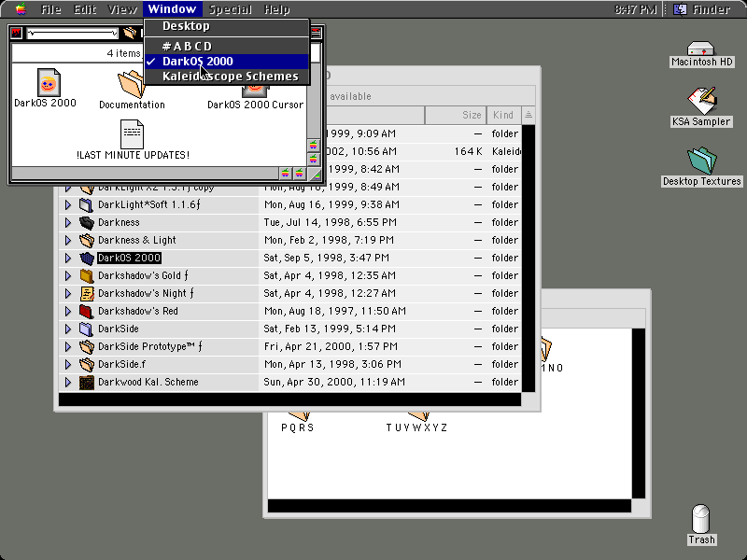Image resolution: width=747 pixels, height=560 pixels.
Task: Click the black Darkness folder icon
Action: click(86, 222)
